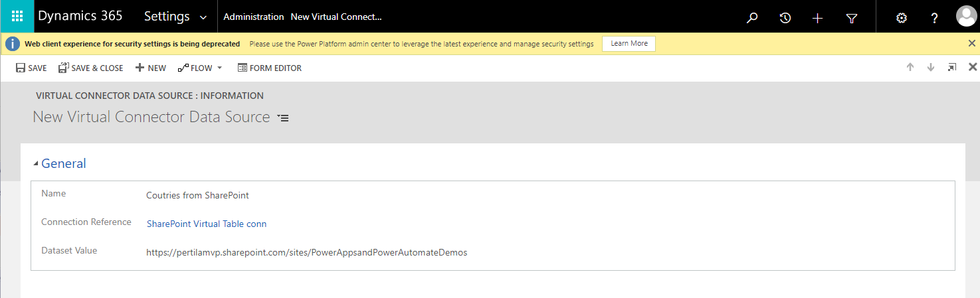980x298 pixels.
Task: Open the Form Editor
Action: coord(269,68)
